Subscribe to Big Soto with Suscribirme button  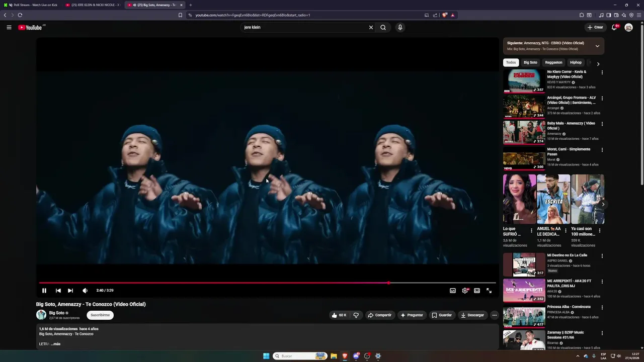click(x=100, y=315)
